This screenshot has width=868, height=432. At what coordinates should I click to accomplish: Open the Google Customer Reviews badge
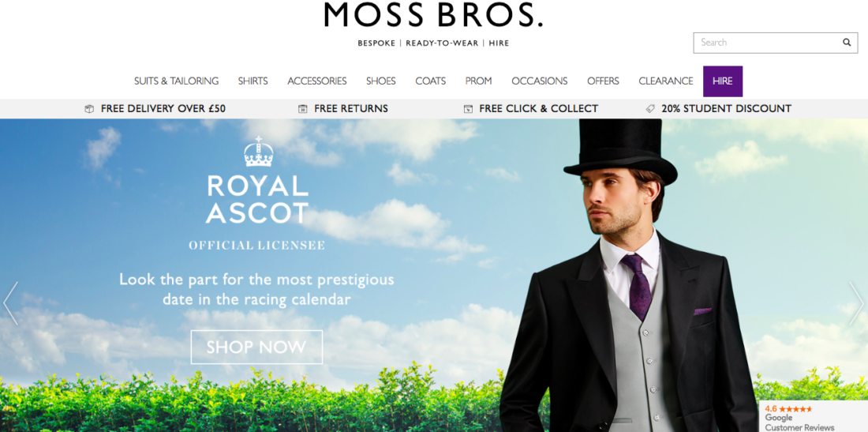click(x=813, y=417)
